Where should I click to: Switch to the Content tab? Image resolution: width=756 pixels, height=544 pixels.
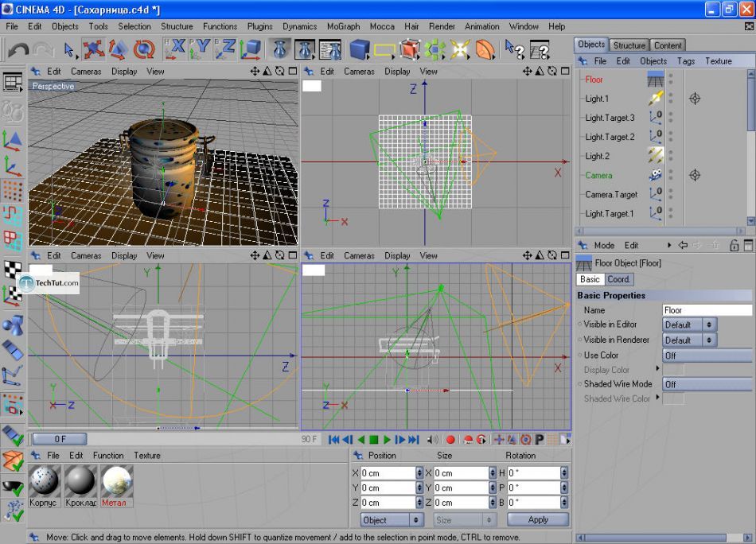tap(668, 45)
